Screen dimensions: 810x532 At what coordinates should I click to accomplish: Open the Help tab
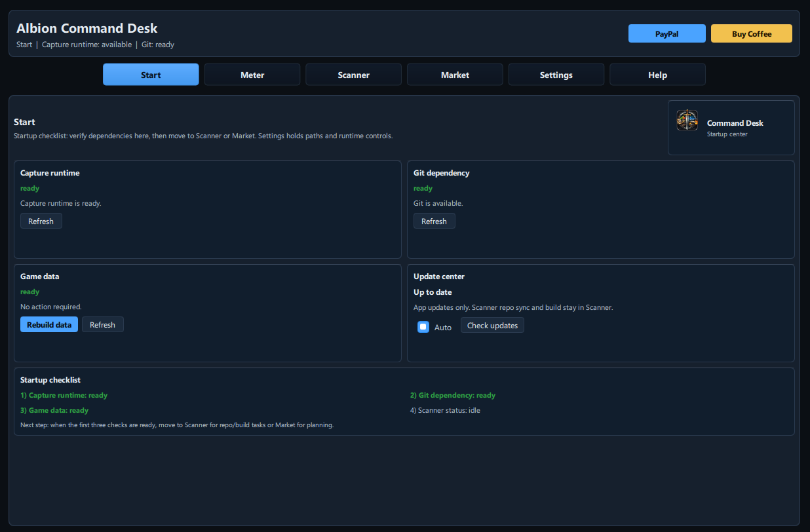point(657,74)
